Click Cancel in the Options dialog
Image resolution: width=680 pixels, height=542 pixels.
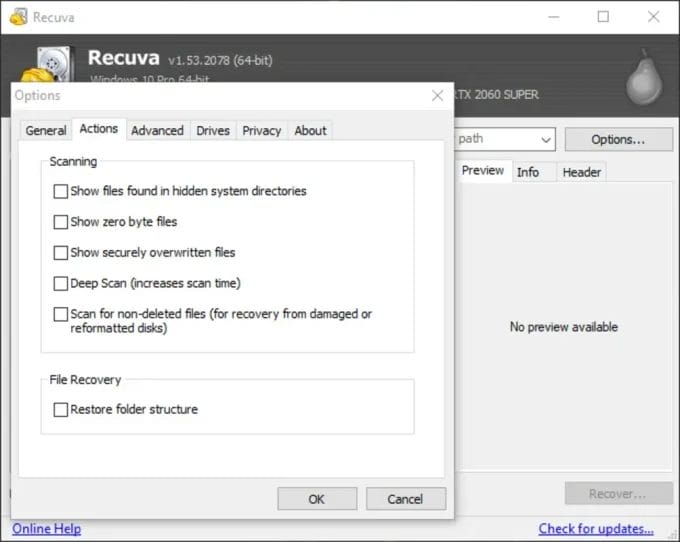tap(405, 499)
